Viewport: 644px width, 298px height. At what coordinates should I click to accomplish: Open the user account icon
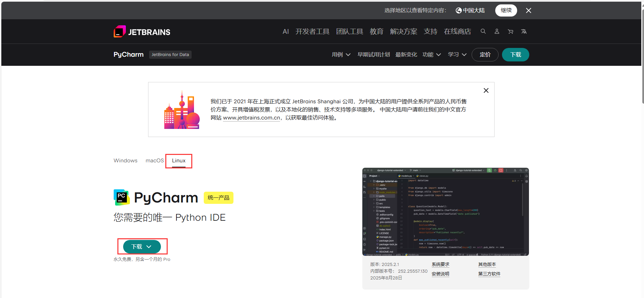(x=497, y=31)
